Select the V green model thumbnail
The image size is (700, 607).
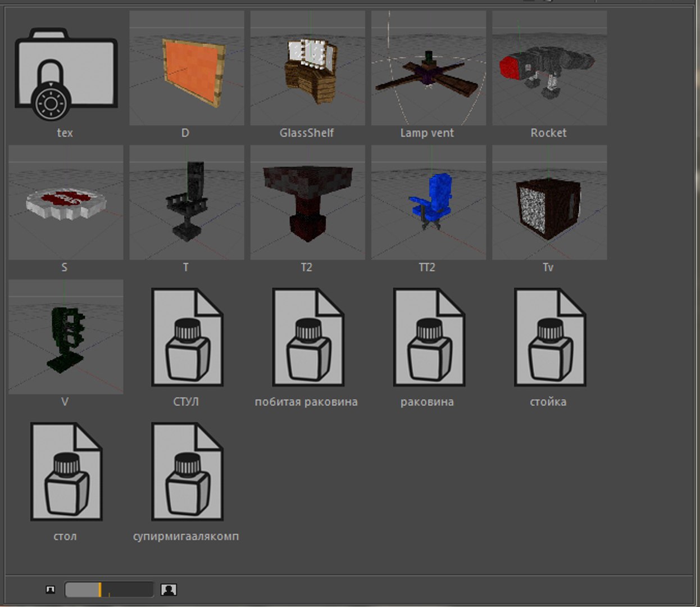pos(66,337)
